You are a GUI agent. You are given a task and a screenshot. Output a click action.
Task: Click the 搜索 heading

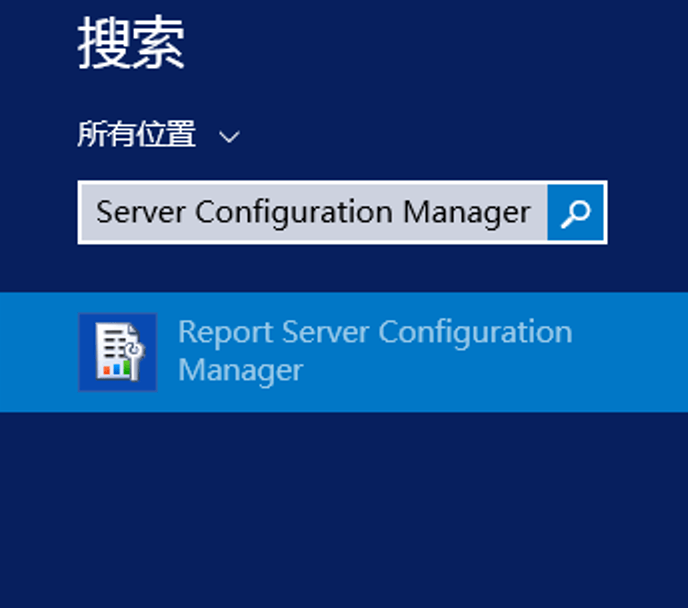point(131,42)
